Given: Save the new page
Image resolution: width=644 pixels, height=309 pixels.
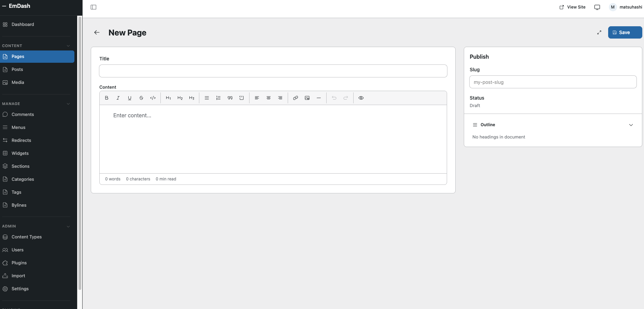Looking at the screenshot, I should [x=625, y=32].
